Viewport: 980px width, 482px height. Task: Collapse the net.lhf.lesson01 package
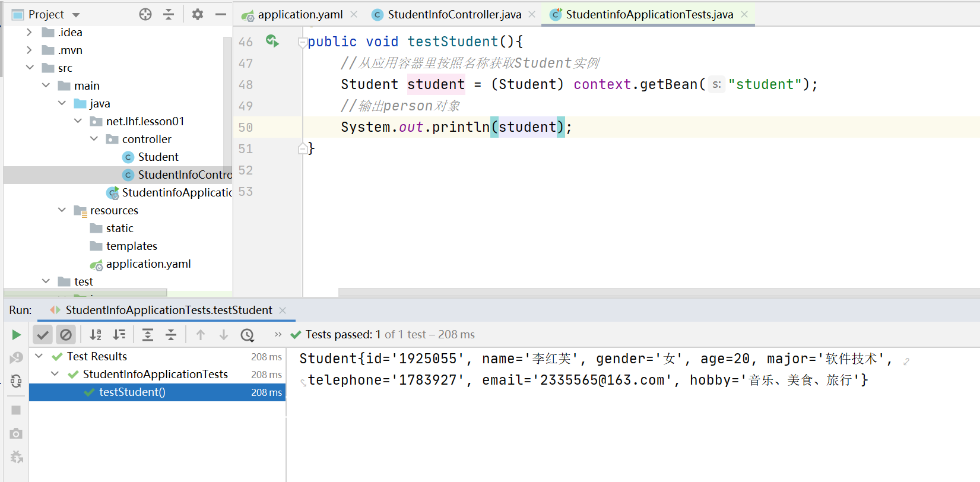(78, 121)
